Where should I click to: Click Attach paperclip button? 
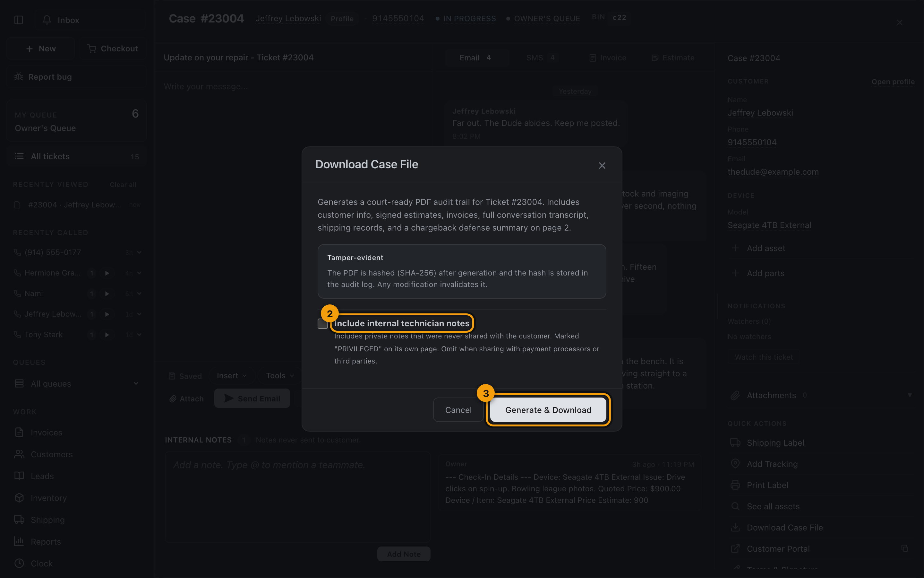[186, 399]
